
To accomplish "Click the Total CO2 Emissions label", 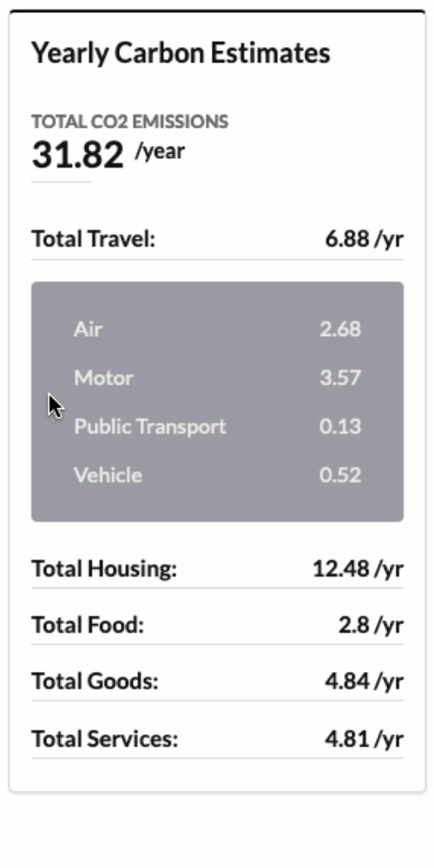I will click(129, 122).
